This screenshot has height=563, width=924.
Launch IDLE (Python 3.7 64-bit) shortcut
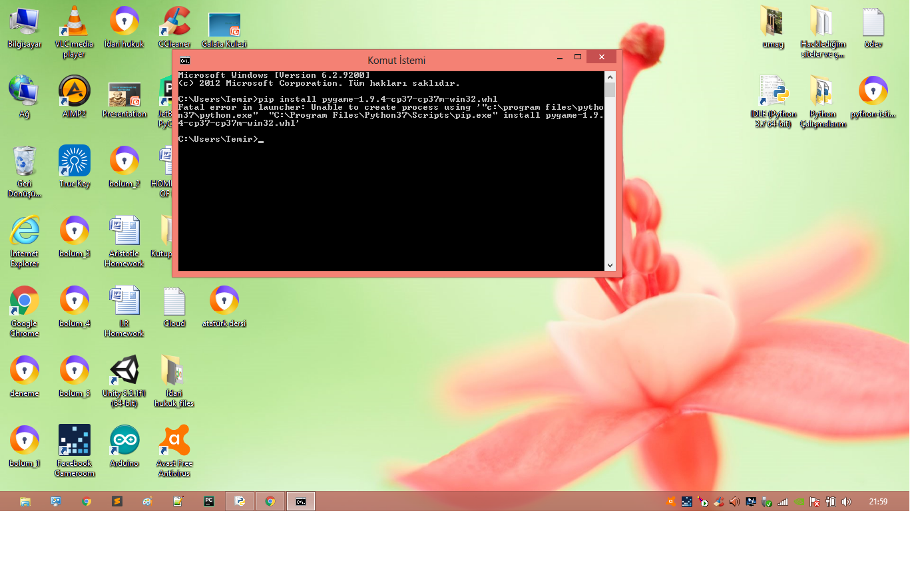(772, 101)
